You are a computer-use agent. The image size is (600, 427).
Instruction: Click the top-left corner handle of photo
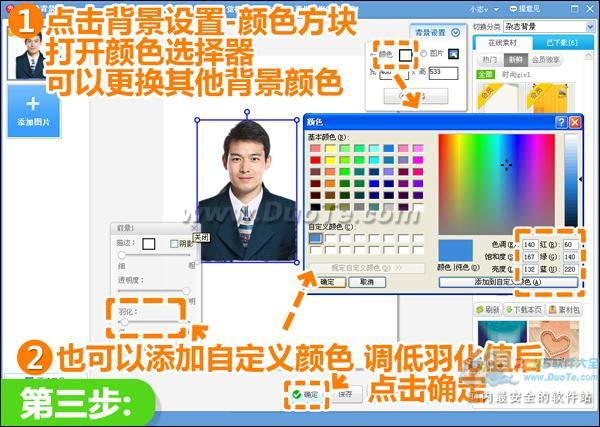coord(197,120)
